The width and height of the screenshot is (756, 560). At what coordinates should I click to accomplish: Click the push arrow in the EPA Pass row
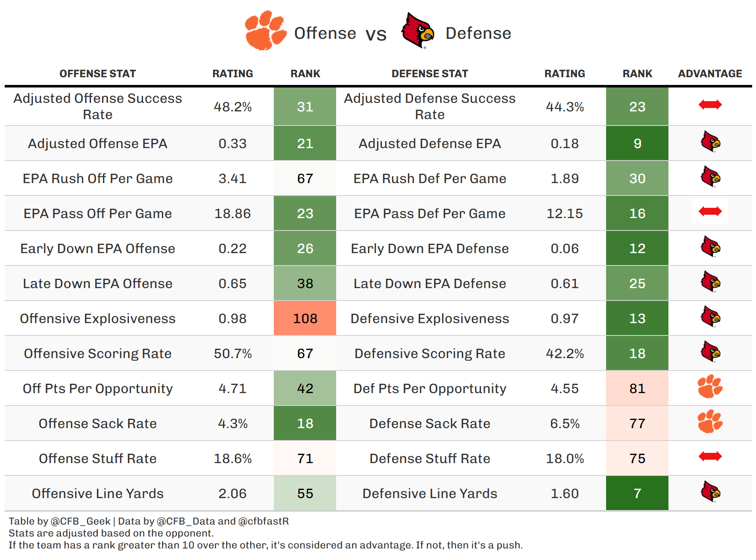710,211
